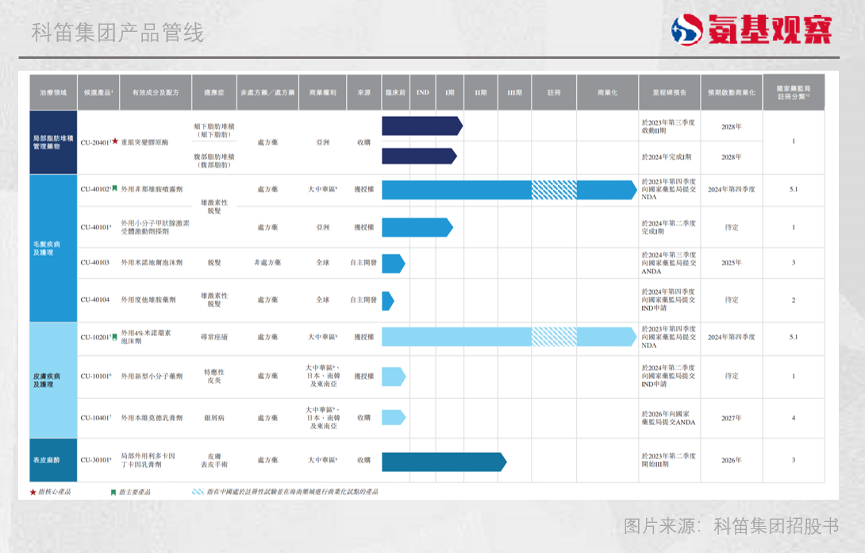Click the green flag beside CU-40102
Viewport: 866px width, 554px height.
[x=115, y=188]
